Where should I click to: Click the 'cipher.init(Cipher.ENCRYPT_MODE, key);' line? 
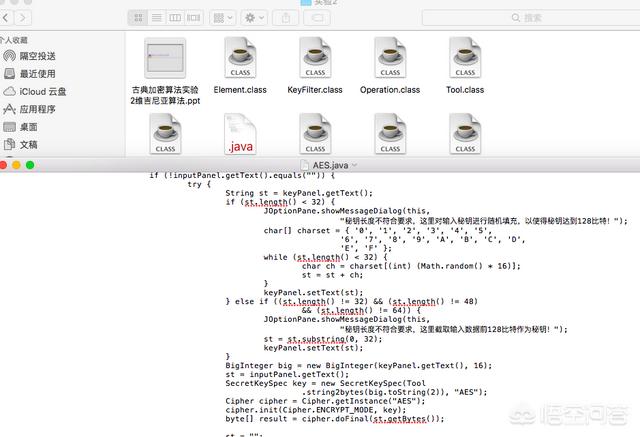(316, 410)
